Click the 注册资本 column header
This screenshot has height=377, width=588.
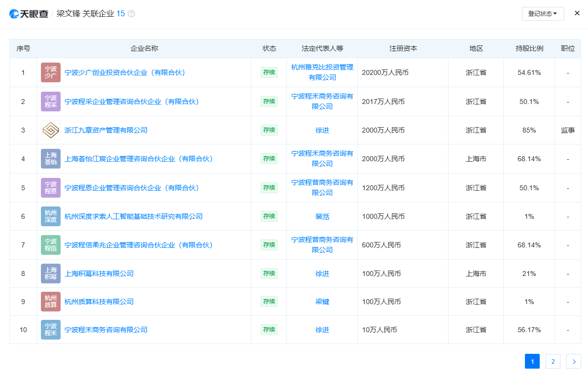pos(403,48)
